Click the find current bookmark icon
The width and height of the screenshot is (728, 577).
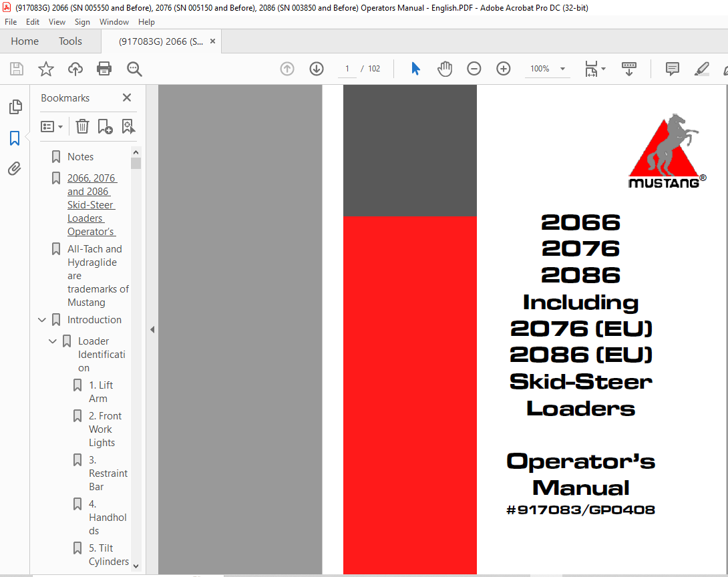coord(128,126)
